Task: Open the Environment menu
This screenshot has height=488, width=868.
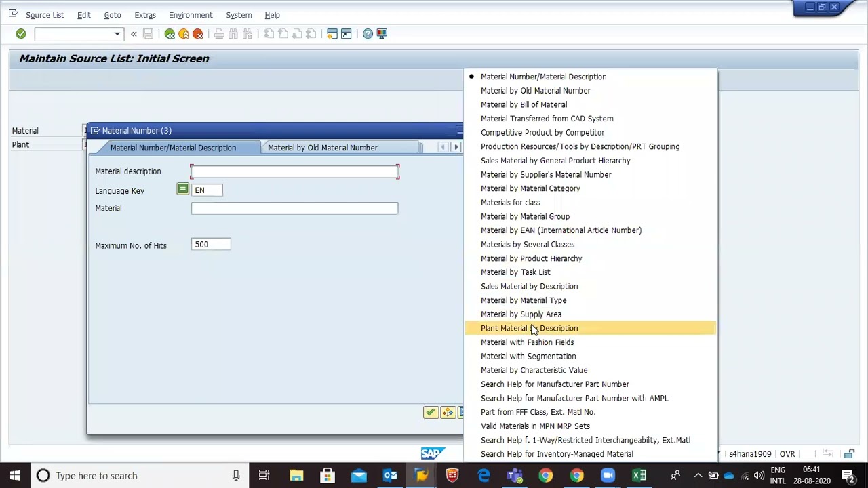Action: pyautogui.click(x=191, y=15)
